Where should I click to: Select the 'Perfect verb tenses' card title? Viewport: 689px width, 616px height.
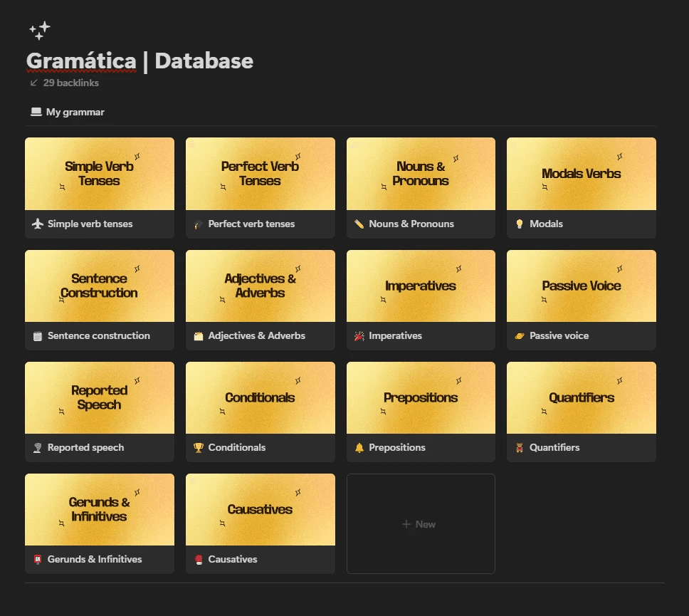251,224
